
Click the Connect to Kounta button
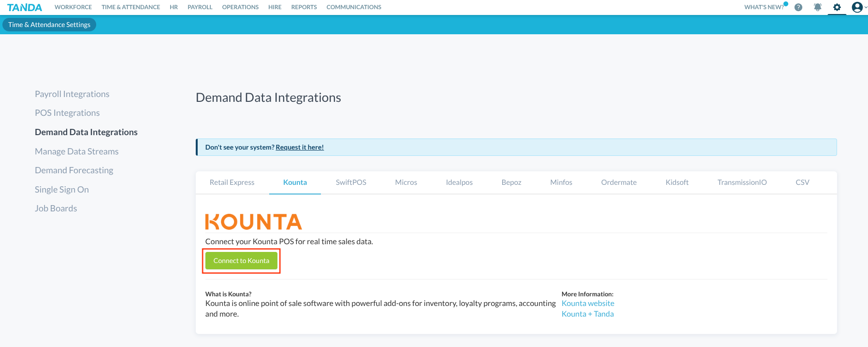pos(241,261)
